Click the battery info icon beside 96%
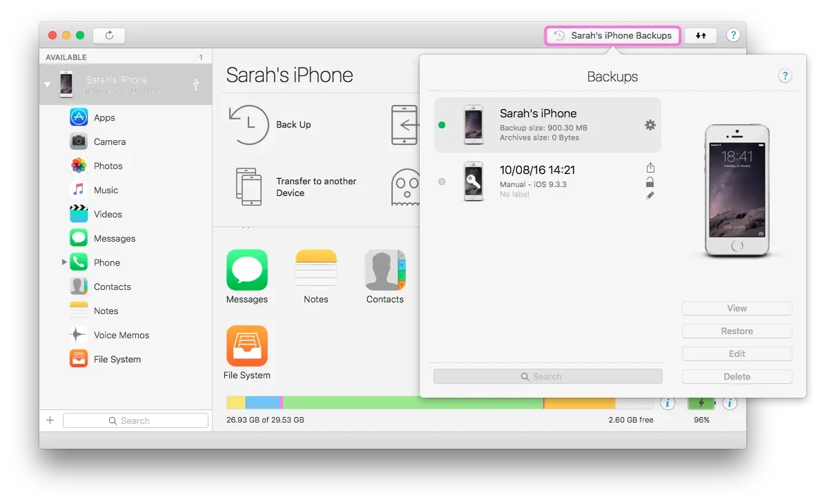The image size is (827, 504). pyautogui.click(x=730, y=403)
